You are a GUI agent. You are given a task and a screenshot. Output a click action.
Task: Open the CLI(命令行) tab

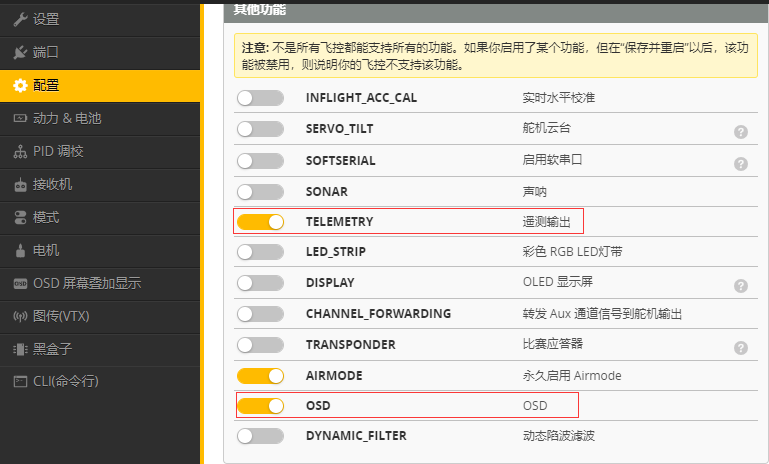click(66, 381)
